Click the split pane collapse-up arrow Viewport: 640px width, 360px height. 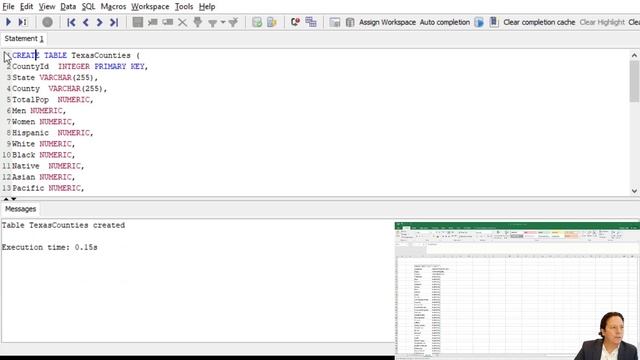pos(6,199)
